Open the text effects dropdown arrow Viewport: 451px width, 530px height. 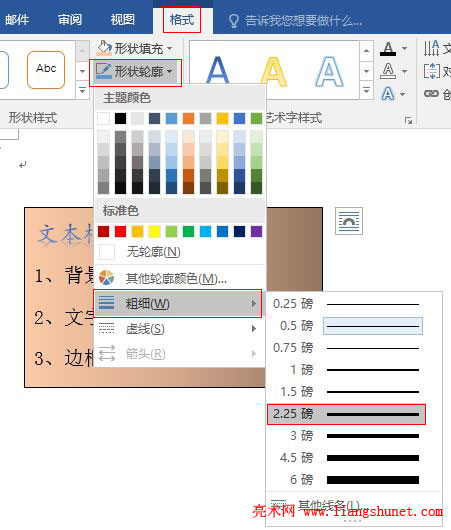[403, 94]
